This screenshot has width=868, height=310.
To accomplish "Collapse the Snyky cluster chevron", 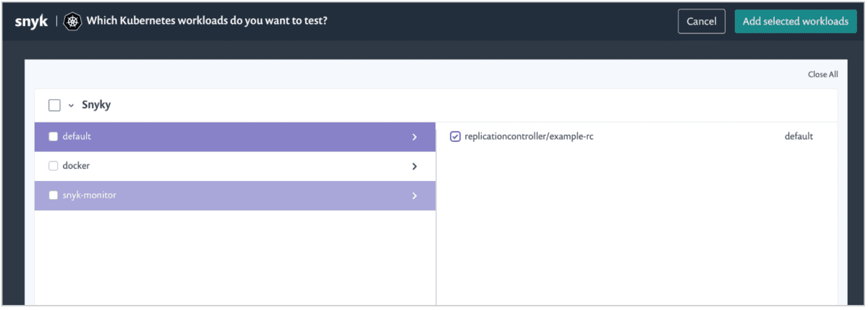I will pos(71,106).
